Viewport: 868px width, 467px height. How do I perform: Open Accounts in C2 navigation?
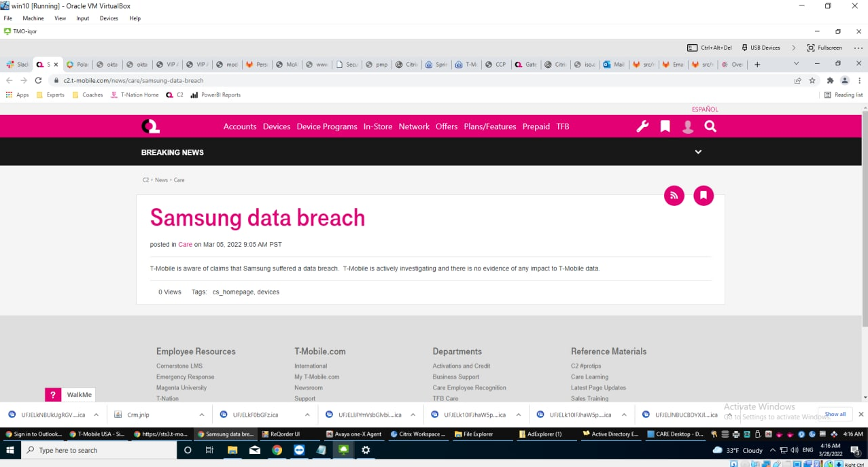[240, 126]
